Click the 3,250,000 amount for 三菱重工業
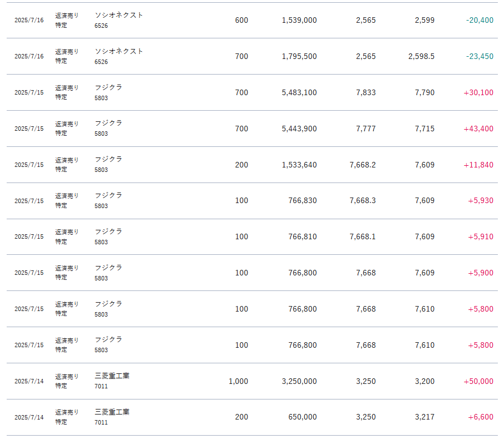The width and height of the screenshot is (504, 439). tap(299, 381)
